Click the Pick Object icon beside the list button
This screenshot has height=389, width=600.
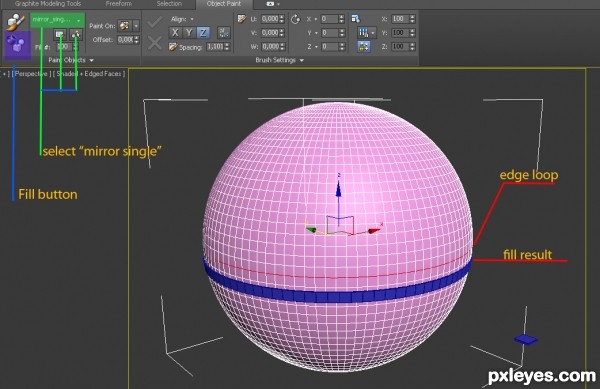click(76, 35)
